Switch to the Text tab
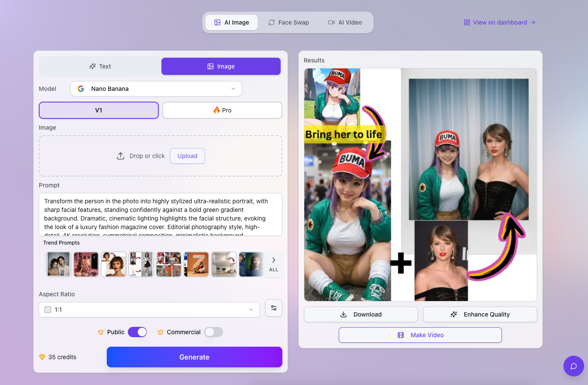588x385 pixels. click(x=99, y=66)
